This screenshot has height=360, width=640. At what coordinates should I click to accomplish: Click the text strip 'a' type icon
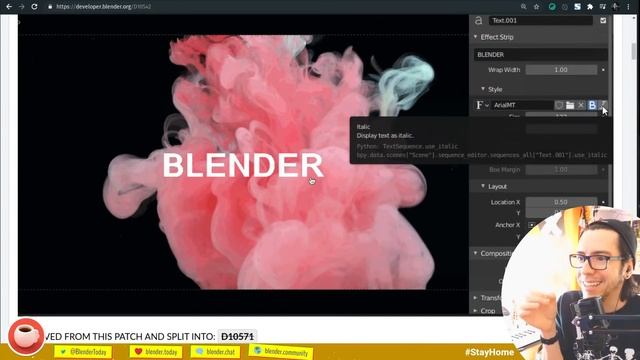click(478, 20)
